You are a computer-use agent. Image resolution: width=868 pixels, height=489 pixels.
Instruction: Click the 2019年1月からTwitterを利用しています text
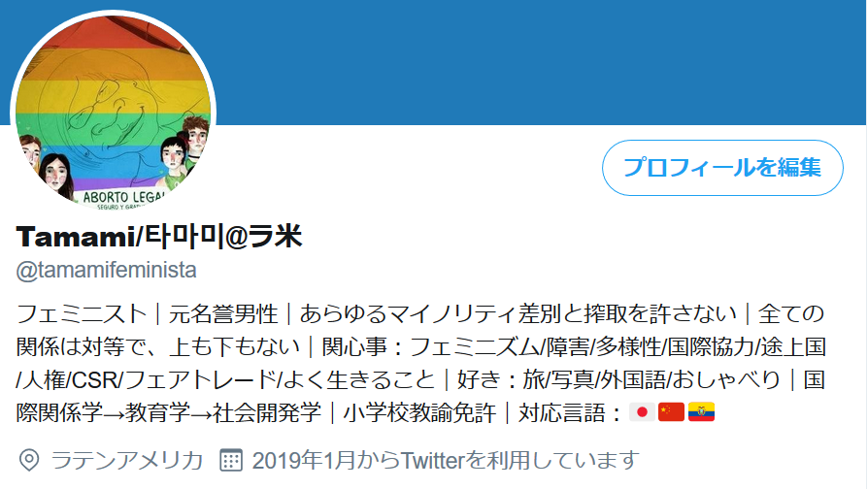pyautogui.click(x=446, y=460)
